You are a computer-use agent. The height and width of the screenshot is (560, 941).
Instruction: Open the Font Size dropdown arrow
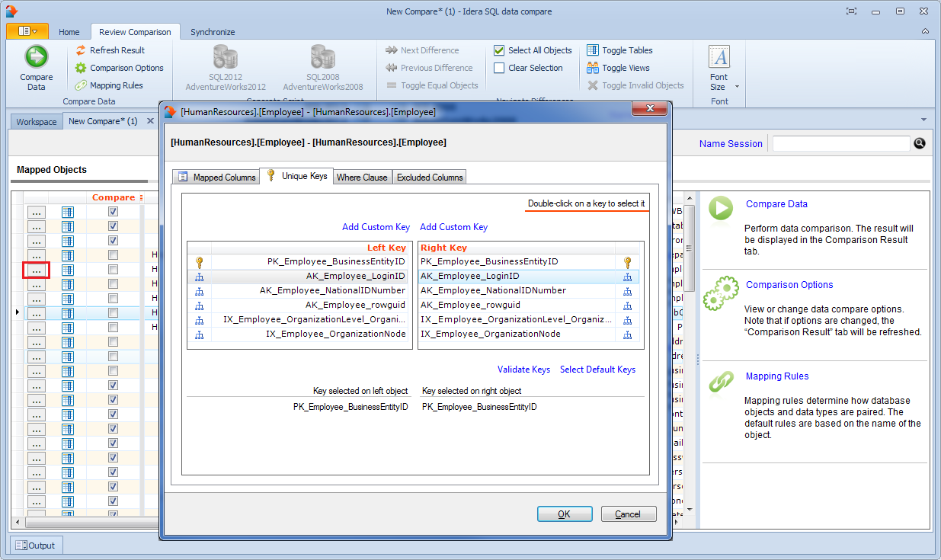(737, 86)
